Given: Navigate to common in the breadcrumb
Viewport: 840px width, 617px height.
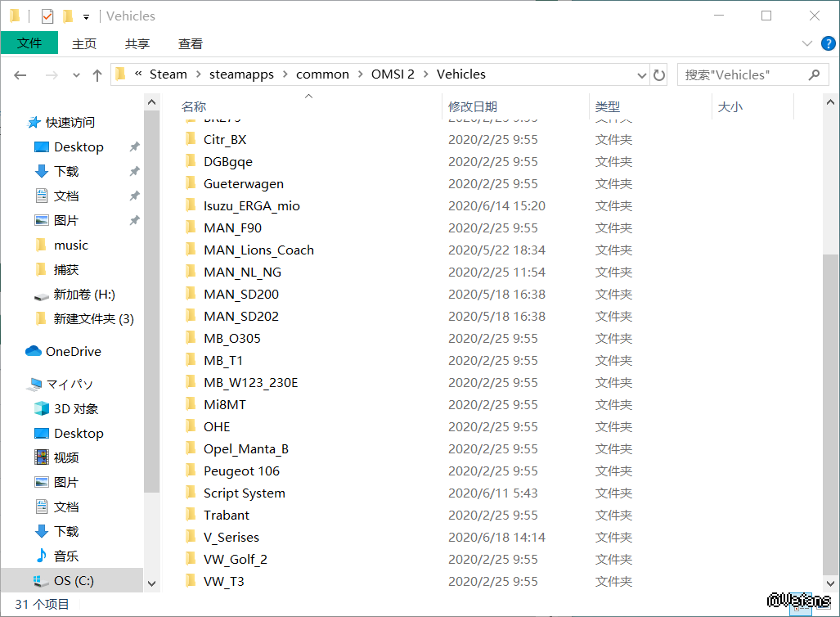Looking at the screenshot, I should click(x=322, y=74).
